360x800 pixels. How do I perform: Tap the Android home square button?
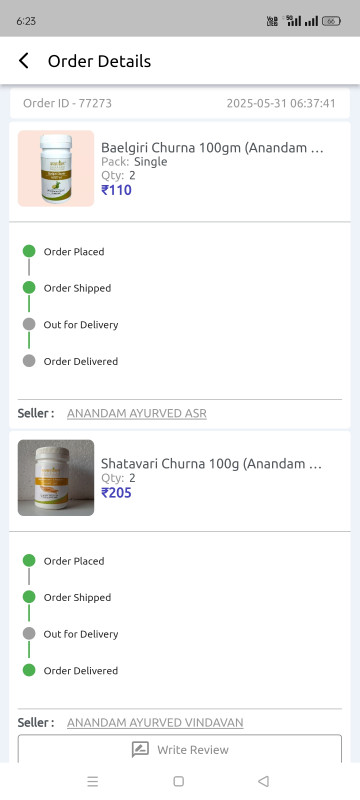178,781
